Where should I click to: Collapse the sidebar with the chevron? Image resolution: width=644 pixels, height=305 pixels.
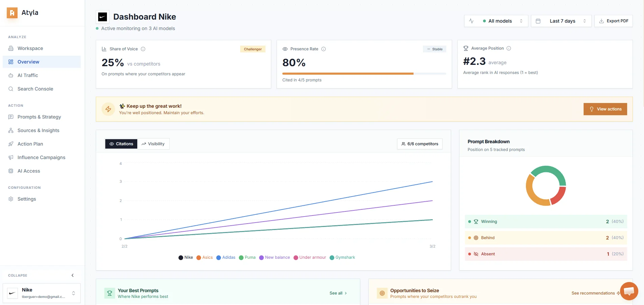pyautogui.click(x=72, y=275)
